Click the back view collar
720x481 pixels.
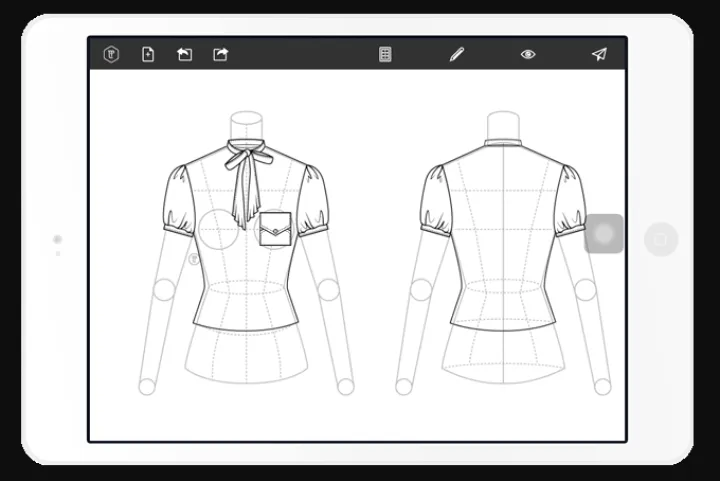pyautogui.click(x=502, y=143)
